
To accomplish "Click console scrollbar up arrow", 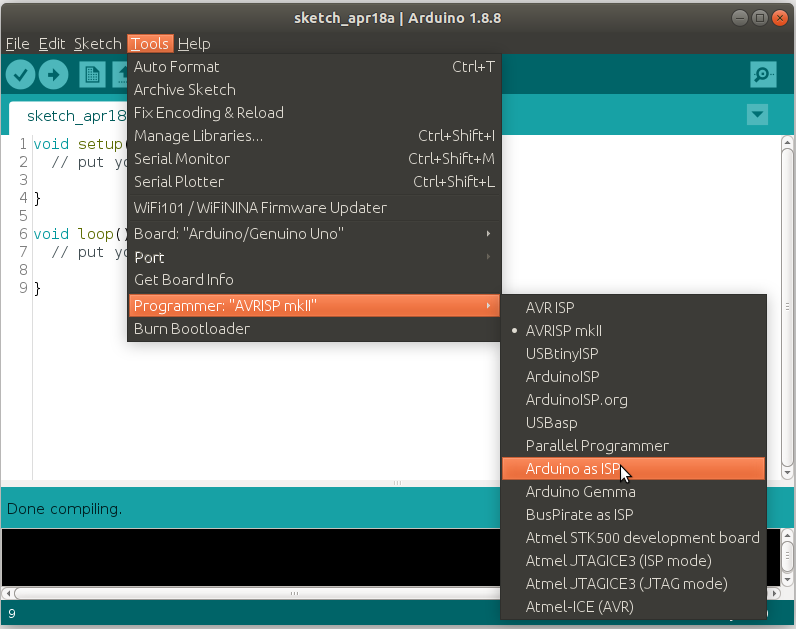I will (x=787, y=535).
